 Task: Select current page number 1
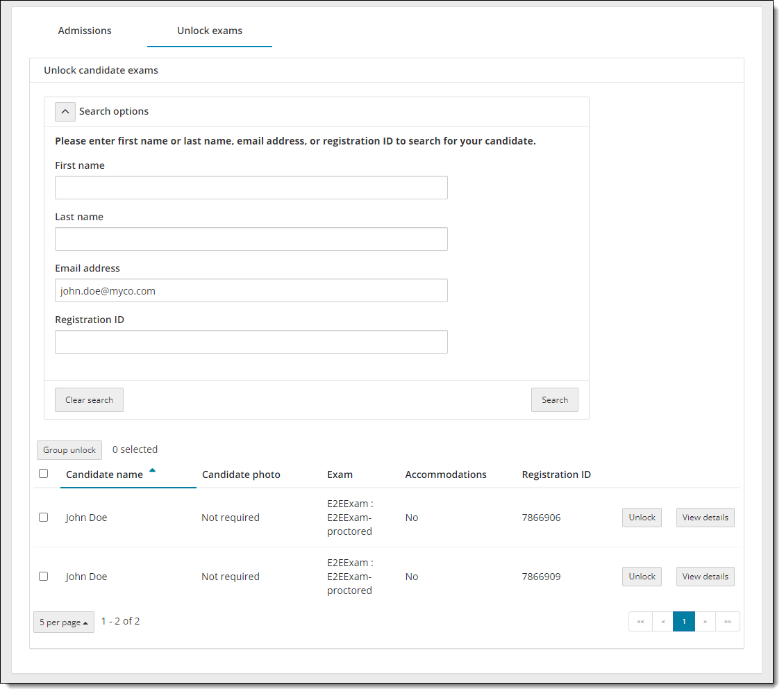(684, 622)
